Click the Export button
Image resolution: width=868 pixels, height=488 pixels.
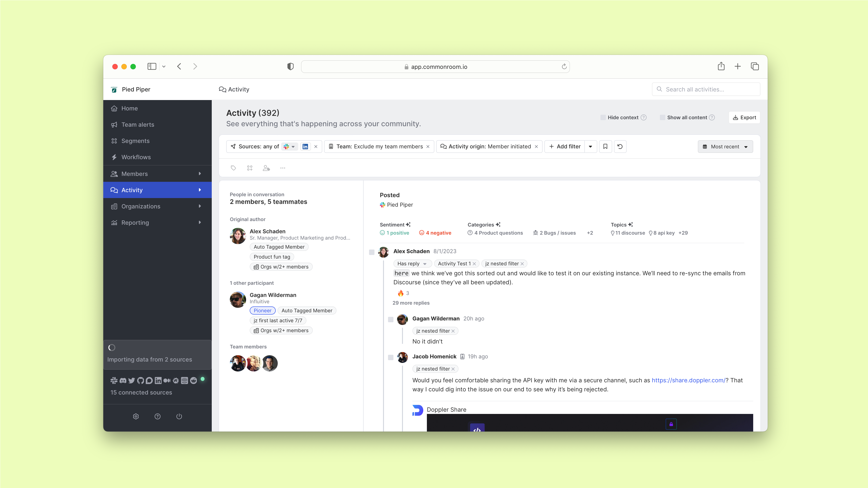[x=744, y=117]
